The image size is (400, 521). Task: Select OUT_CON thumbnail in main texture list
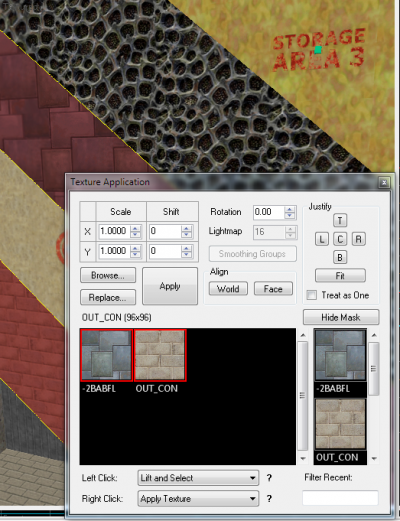pos(160,355)
